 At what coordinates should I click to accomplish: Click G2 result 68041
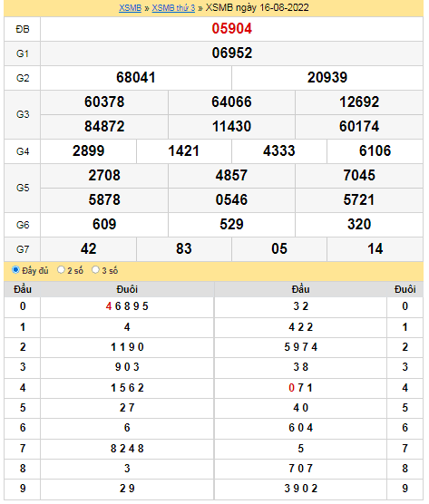tap(136, 77)
